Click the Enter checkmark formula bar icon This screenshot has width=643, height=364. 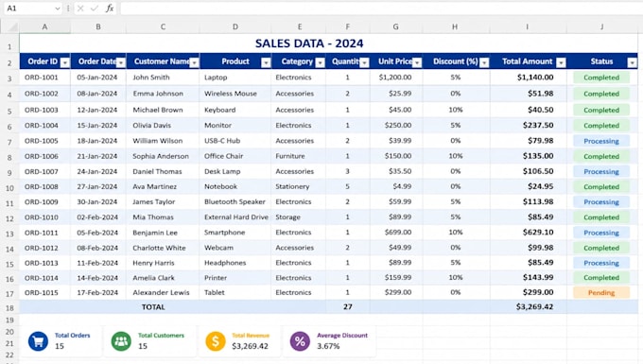click(x=95, y=9)
